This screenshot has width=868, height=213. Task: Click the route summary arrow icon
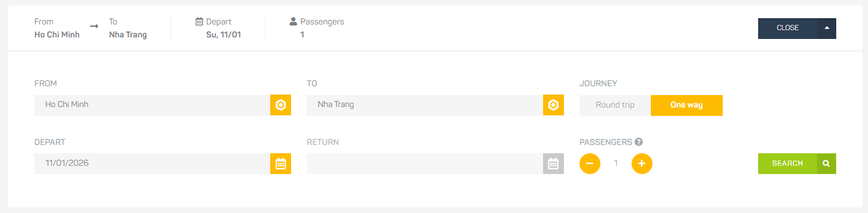(x=94, y=26)
